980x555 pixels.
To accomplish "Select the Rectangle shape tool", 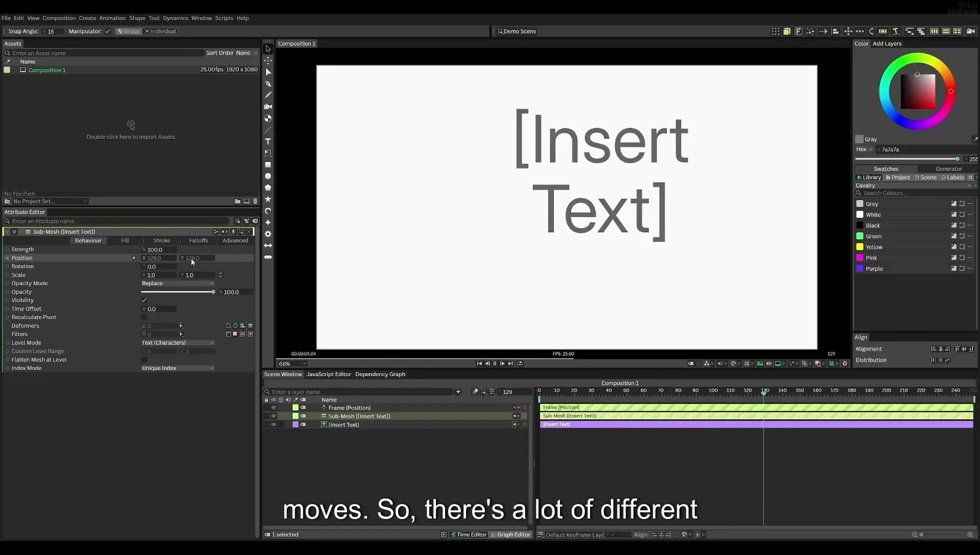I will [268, 165].
